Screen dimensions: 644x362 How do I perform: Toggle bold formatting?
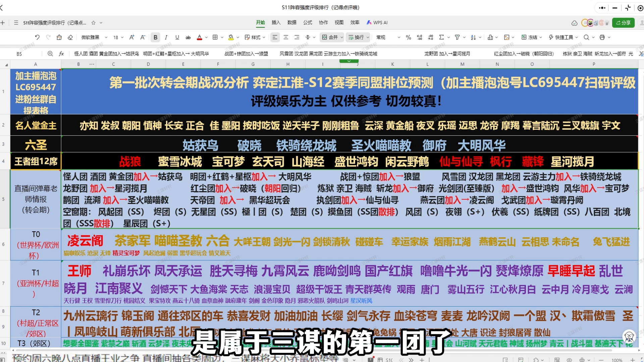[x=155, y=37]
